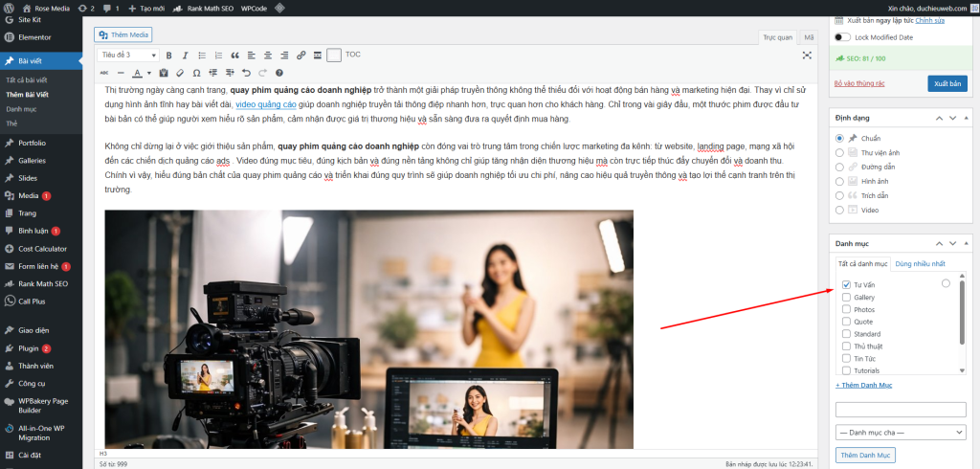Move Danh mục panel down

[x=952, y=243]
